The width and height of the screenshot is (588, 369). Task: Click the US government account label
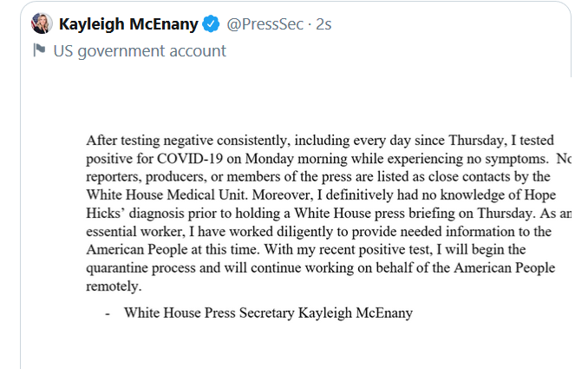click(x=140, y=51)
